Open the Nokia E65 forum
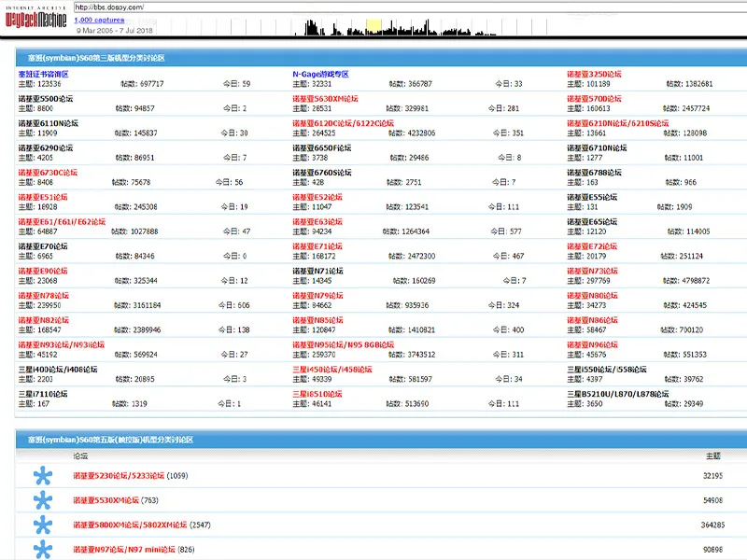Screen dimensions: 747x560 [x=592, y=222]
